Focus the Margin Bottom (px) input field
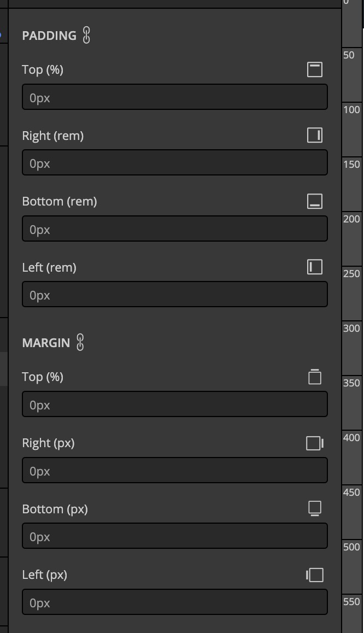Viewport: 364px width, 633px height. pyautogui.click(x=175, y=536)
